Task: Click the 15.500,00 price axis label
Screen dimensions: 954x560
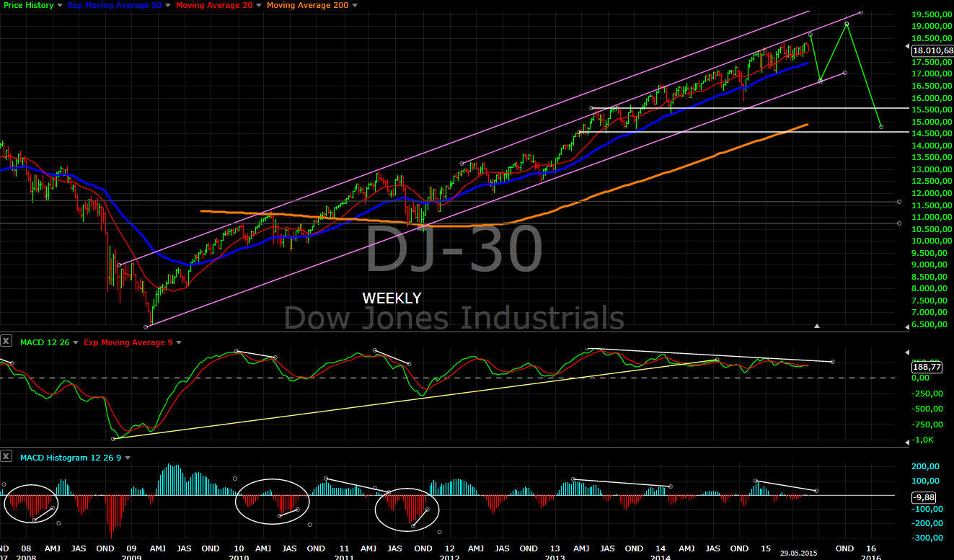Action: pos(930,110)
